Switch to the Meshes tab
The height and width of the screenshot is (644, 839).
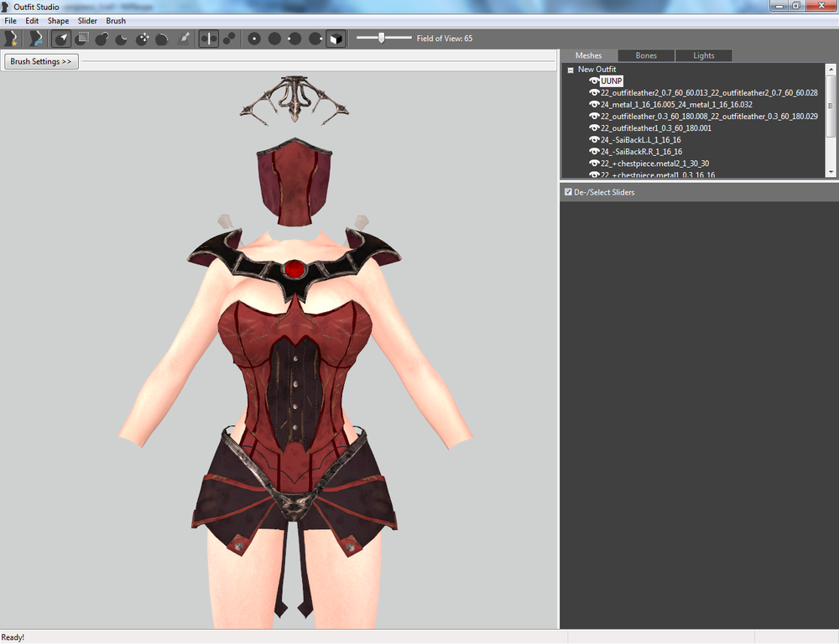pyautogui.click(x=589, y=55)
